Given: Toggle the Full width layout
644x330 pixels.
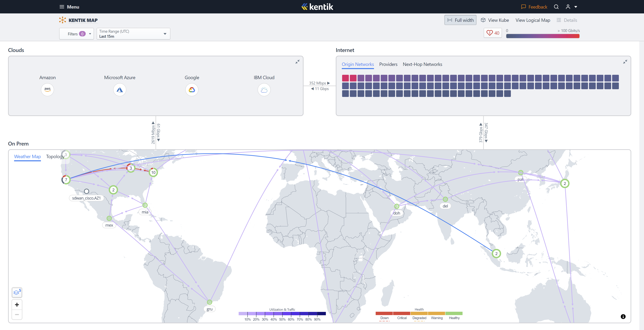Looking at the screenshot, I should point(460,20).
